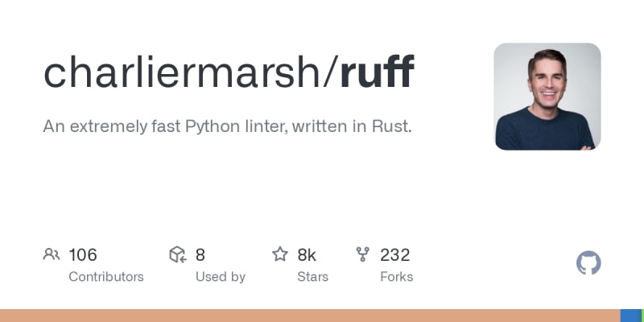Click the orange segment of the language bar
The height and width of the screenshot is (322, 644).
pyautogui.click(x=310, y=316)
